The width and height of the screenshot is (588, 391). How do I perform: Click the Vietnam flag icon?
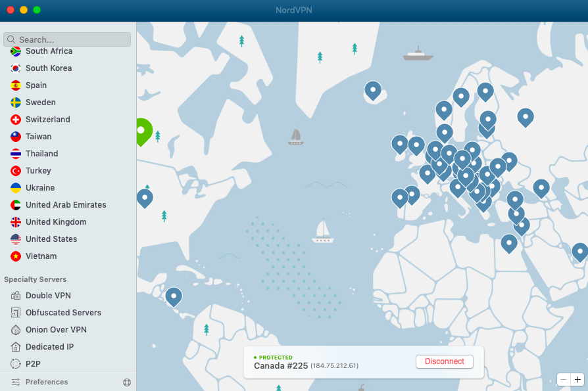pos(16,256)
